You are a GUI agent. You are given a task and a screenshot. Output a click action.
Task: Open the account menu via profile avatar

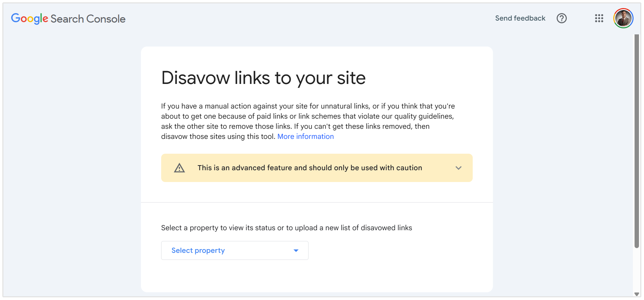(623, 18)
